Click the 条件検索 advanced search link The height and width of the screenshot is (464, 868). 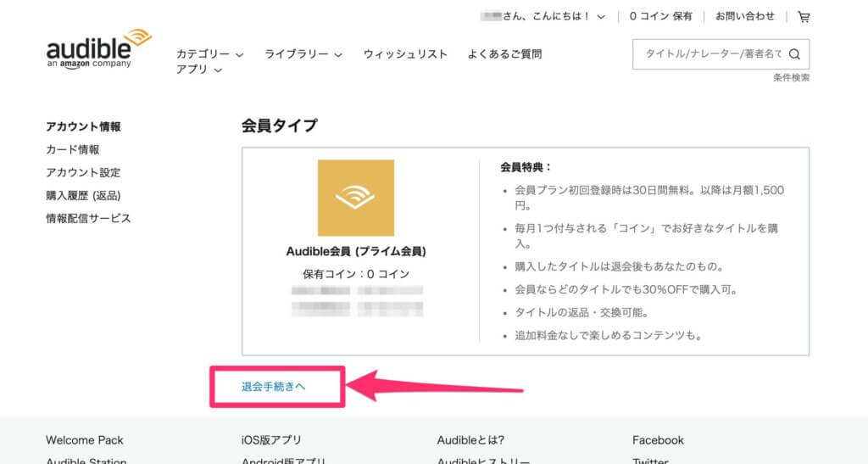tap(791, 78)
